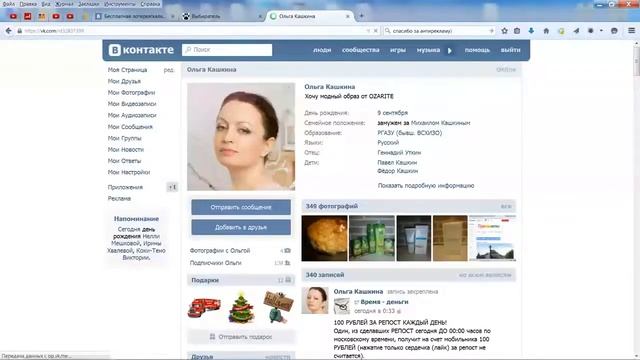Click все link in фотографий header
The width and height of the screenshot is (640, 360).
click(x=506, y=207)
